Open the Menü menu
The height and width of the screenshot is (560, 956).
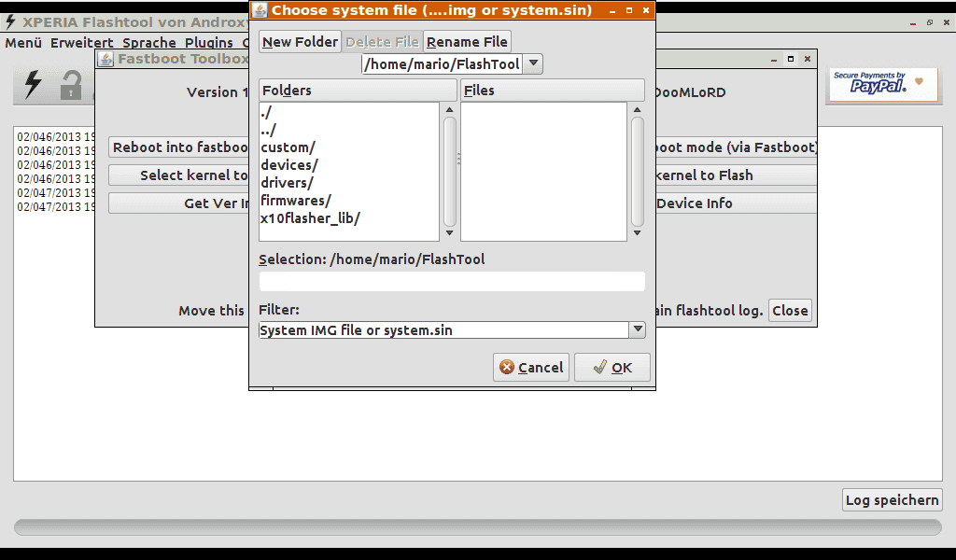tap(23, 43)
